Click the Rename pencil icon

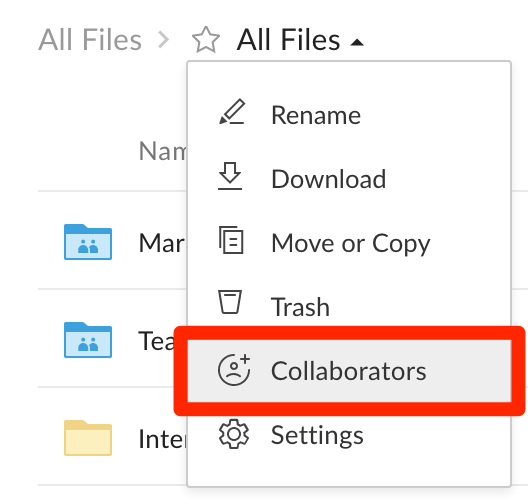[x=232, y=112]
